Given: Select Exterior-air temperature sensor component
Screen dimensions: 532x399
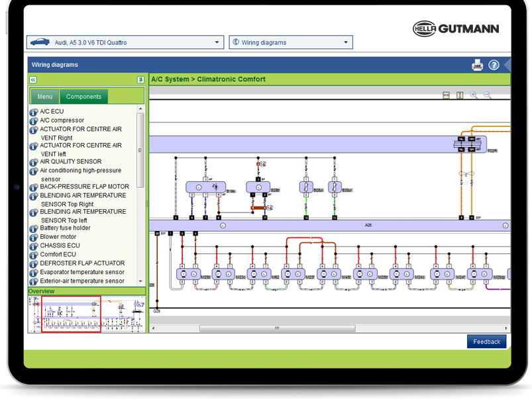Looking at the screenshot, I should [x=82, y=281].
